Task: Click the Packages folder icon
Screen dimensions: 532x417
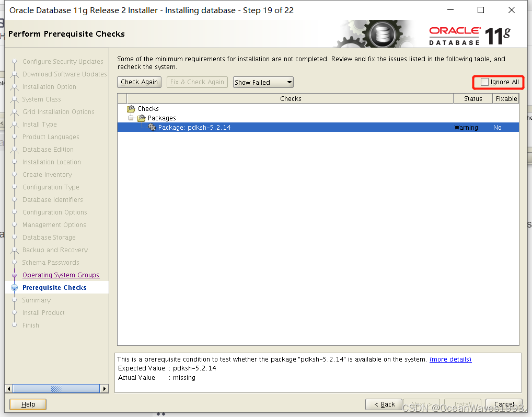Action: [x=142, y=118]
